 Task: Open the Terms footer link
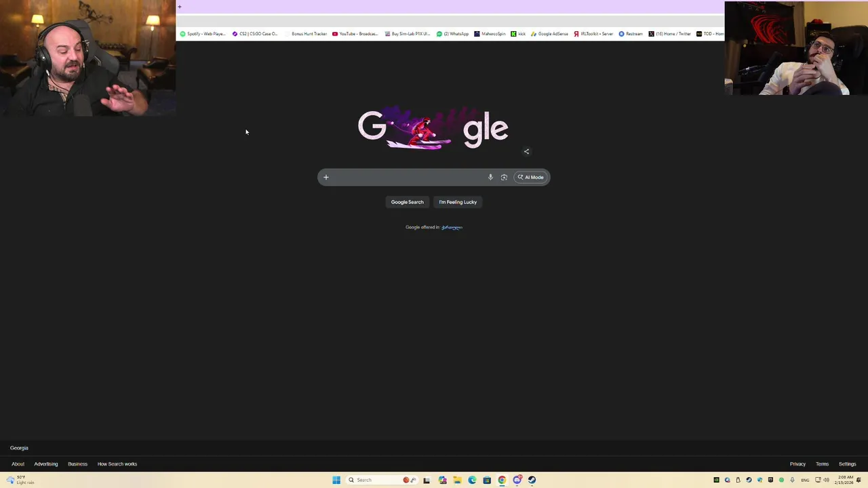click(822, 464)
